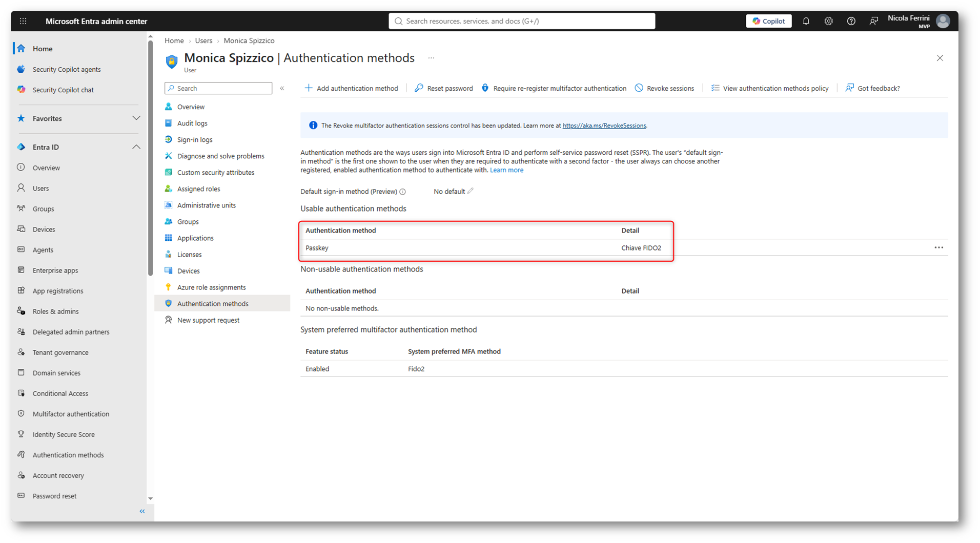Click Add authentication method

pos(351,88)
